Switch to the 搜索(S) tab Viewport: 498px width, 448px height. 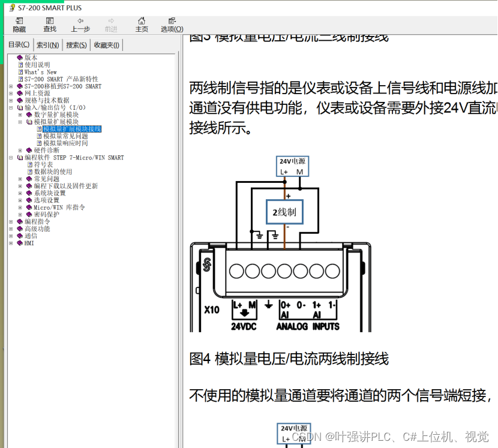point(76,45)
